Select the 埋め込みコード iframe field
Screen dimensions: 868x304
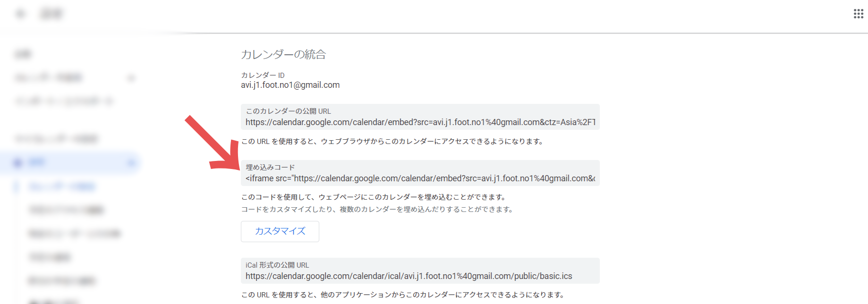[x=420, y=173]
